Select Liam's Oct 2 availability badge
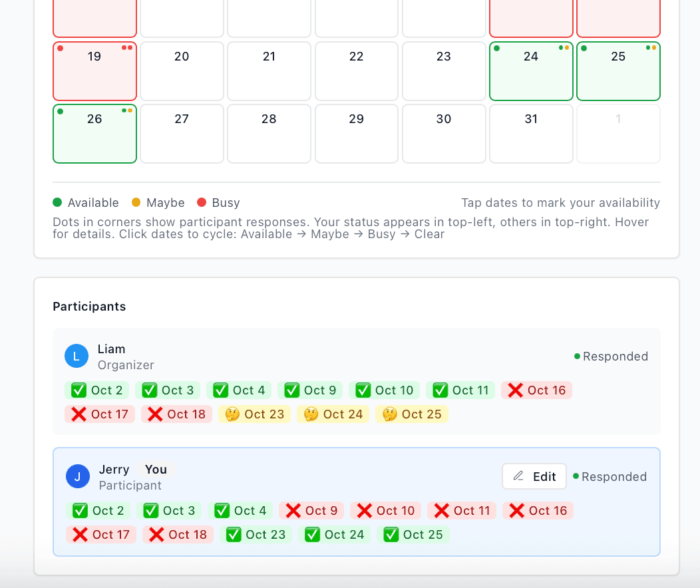Viewport: 700px width, 588px height. coord(96,390)
